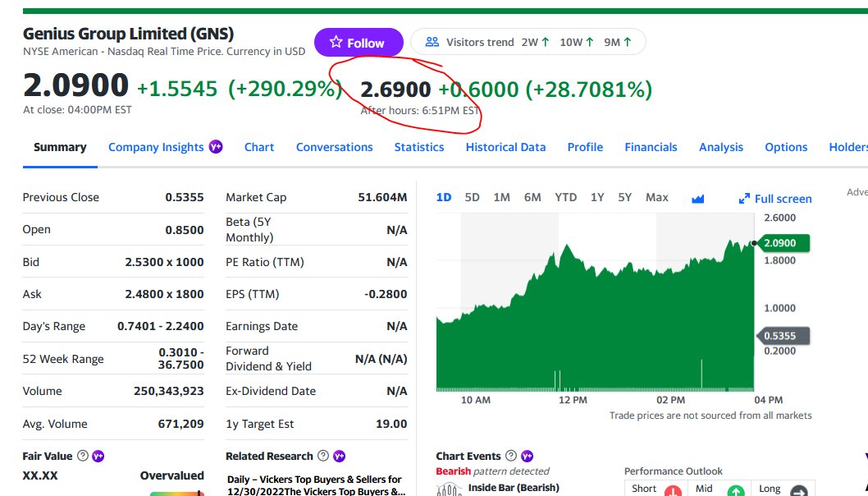The height and width of the screenshot is (496, 868).
Task: Open the chart type area icon
Action: tap(697, 199)
